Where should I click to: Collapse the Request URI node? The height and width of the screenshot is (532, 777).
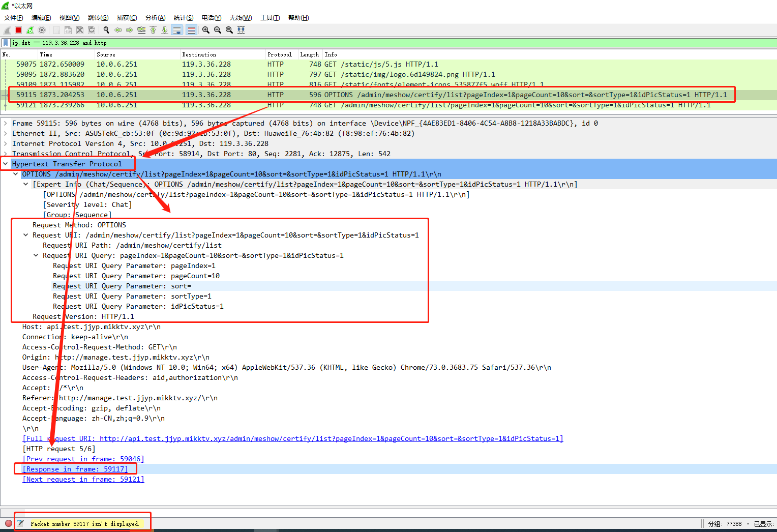point(26,235)
